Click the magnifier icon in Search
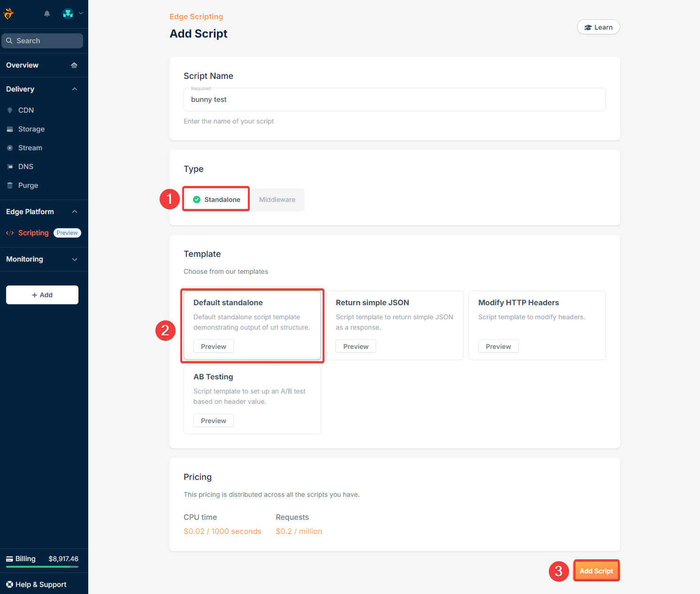The image size is (700, 594). [x=9, y=41]
